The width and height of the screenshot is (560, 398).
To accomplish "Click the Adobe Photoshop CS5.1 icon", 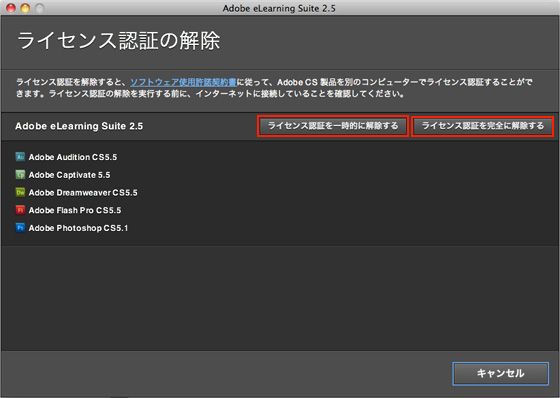I will tap(20, 228).
